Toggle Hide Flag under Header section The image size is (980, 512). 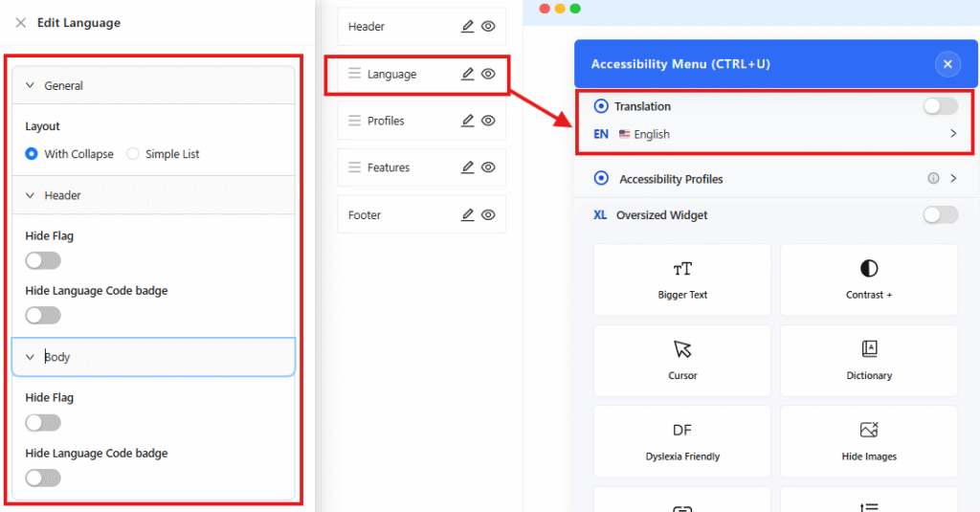coord(43,260)
